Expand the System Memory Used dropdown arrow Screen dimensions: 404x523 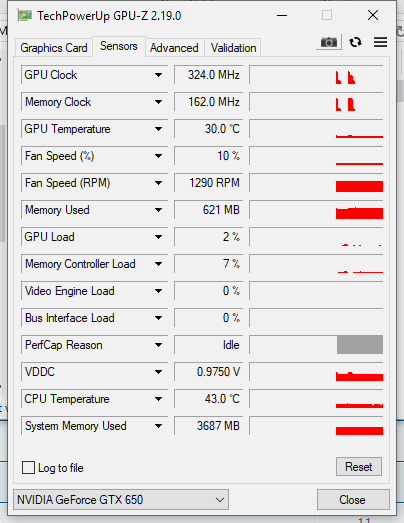click(158, 426)
